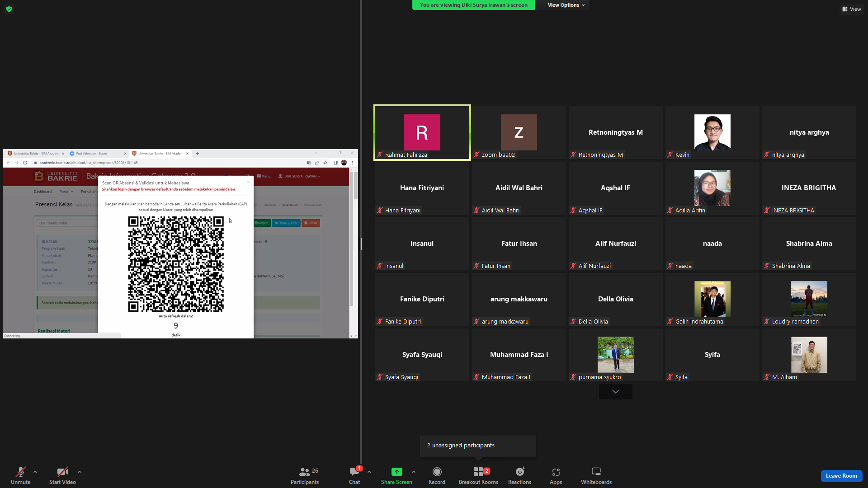Select Loudry ramadhan's video tile
868x488 pixels.
point(809,300)
